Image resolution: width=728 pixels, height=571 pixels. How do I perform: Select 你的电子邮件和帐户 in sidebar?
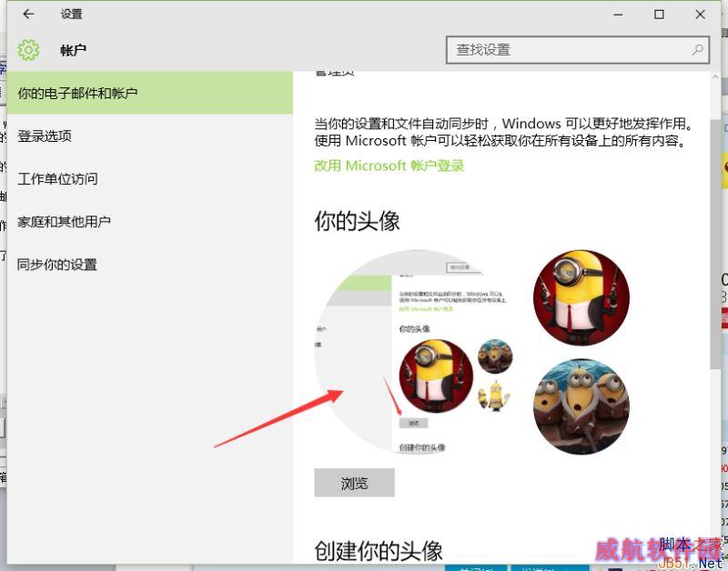tap(150, 93)
